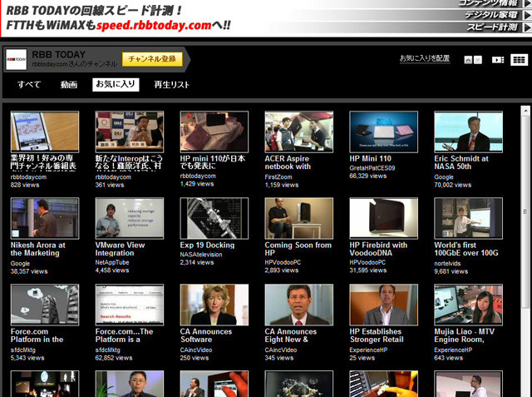Open the Force.com...The Platform is a thumbnail
Image resolution: width=532 pixels, height=397 pixels.
(130, 305)
